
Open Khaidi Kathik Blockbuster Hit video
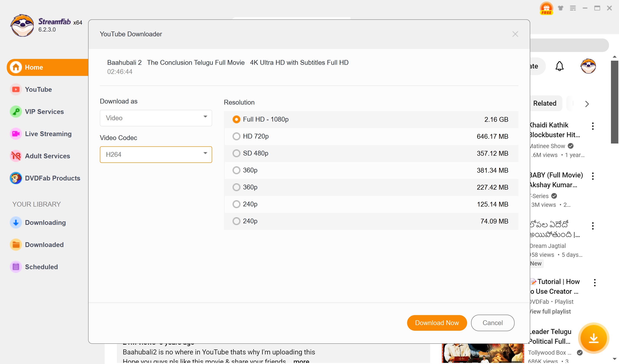pos(555,130)
